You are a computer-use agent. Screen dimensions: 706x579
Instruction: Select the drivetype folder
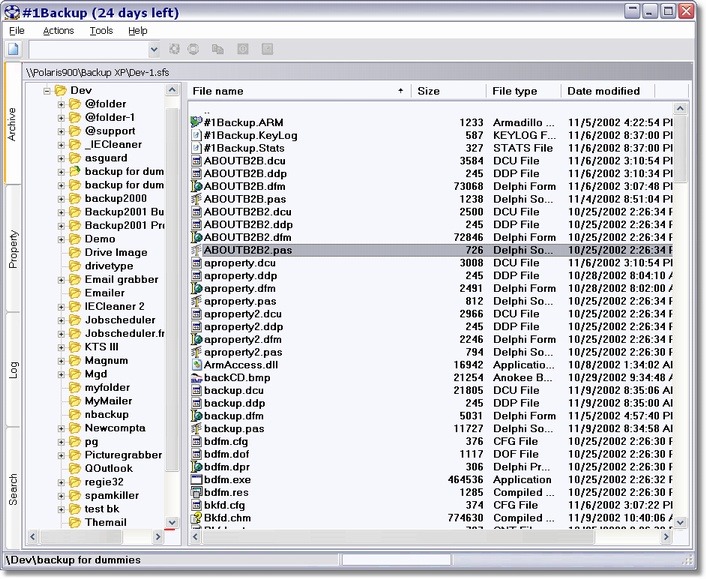[x=109, y=266]
